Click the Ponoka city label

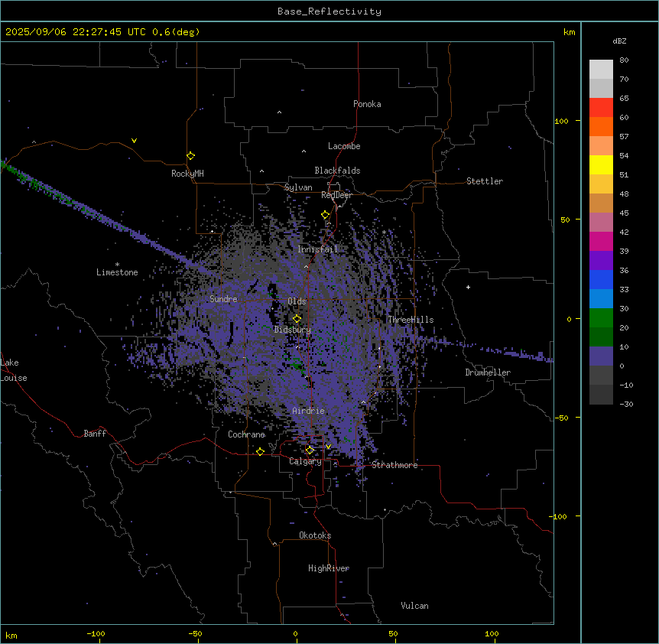pos(367,104)
